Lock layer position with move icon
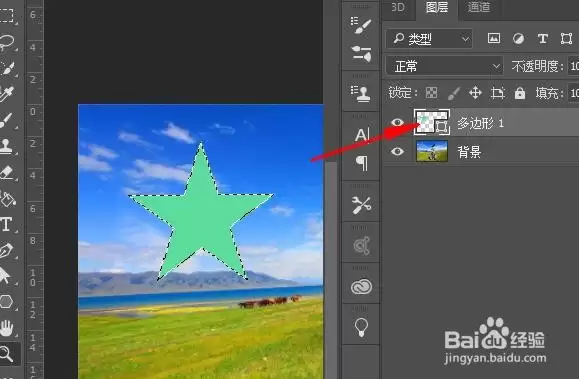The width and height of the screenshot is (579, 379). click(475, 93)
